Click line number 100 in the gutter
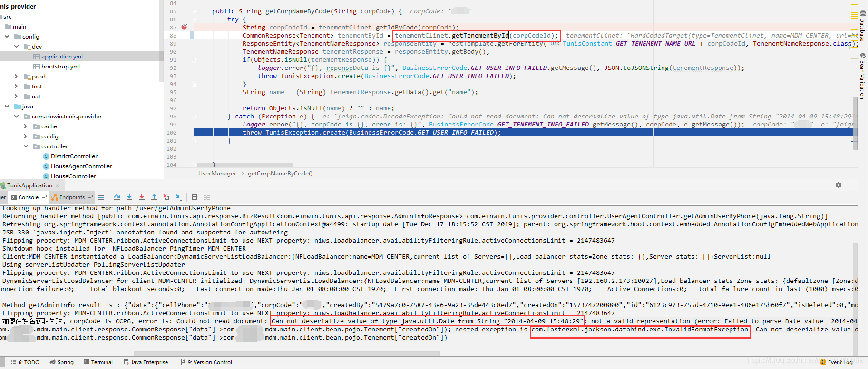The image size is (868, 369). point(171,133)
